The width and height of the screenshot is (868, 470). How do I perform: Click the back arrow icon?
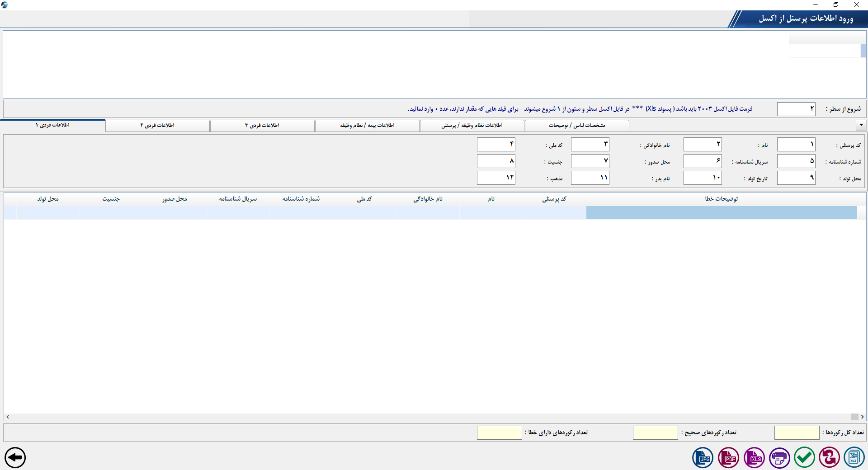pos(15,457)
